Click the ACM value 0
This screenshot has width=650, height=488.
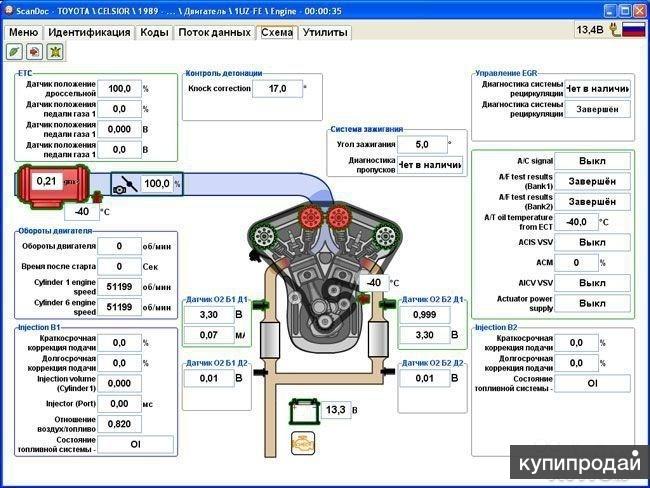pos(577,262)
